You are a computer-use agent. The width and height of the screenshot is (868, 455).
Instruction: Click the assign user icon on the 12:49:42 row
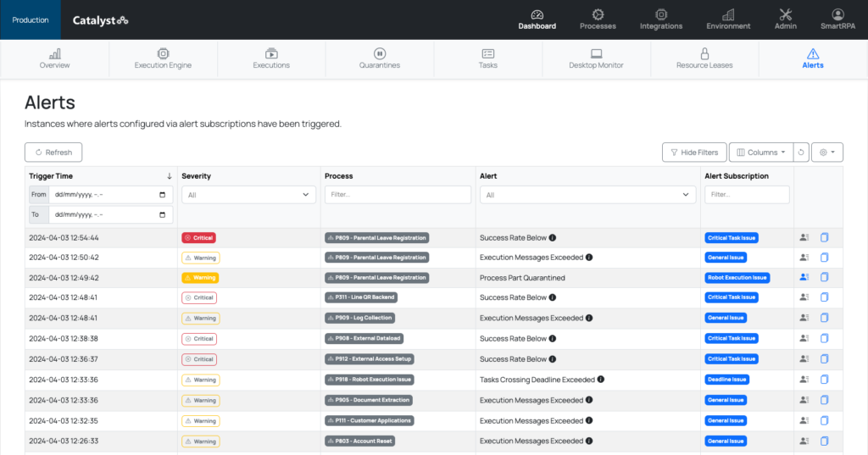click(x=804, y=278)
